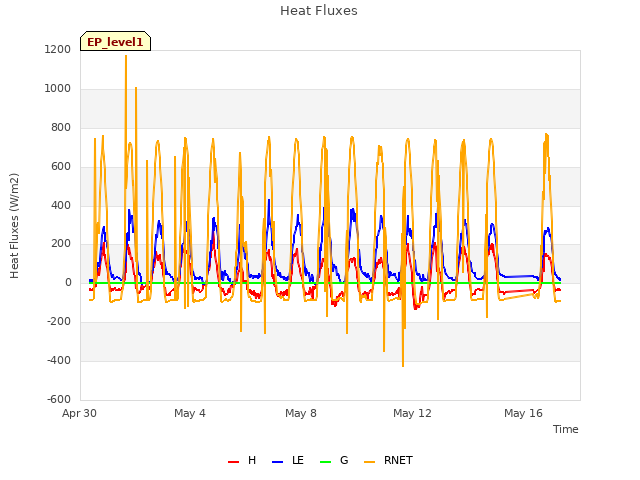
Task: Click the -200 y-axis tick label
Action: 59,322
